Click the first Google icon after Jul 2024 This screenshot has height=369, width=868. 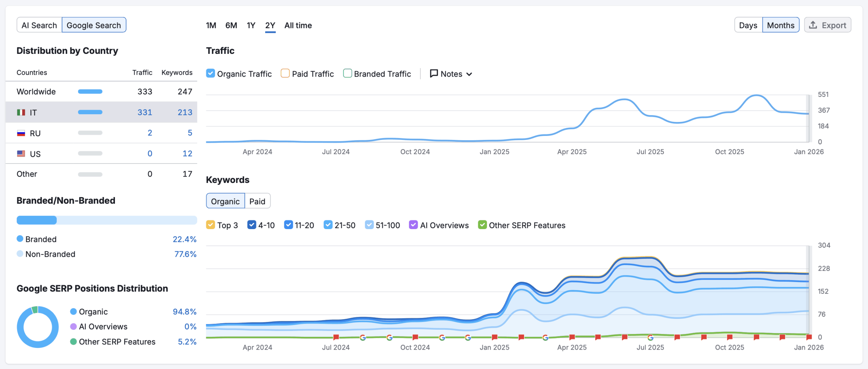coord(363,337)
